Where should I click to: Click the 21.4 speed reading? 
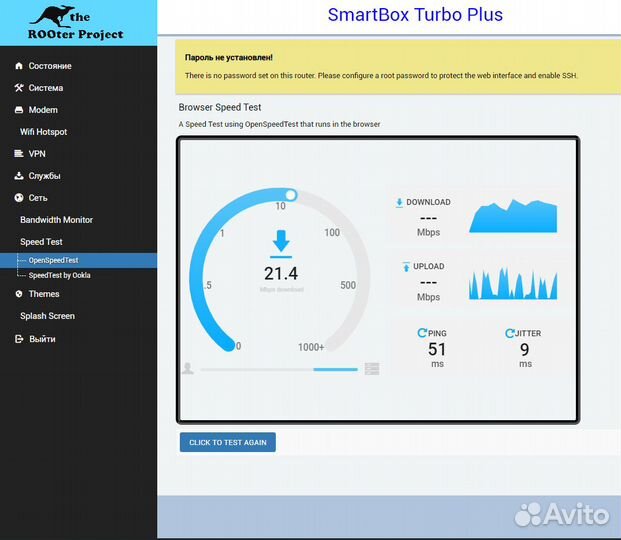point(281,273)
